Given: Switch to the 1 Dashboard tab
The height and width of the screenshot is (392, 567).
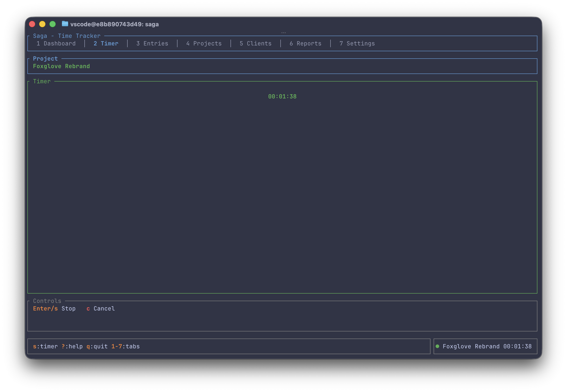Looking at the screenshot, I should 56,43.
